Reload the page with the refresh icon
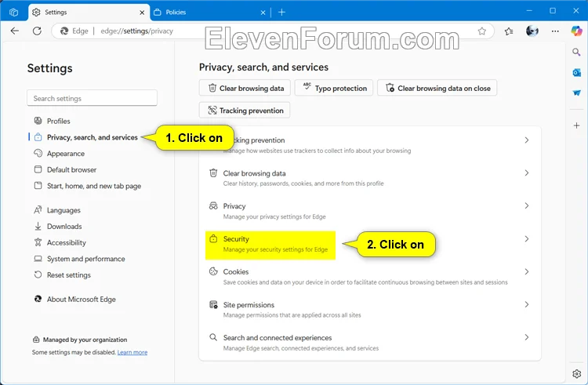588x385 pixels. click(37, 31)
